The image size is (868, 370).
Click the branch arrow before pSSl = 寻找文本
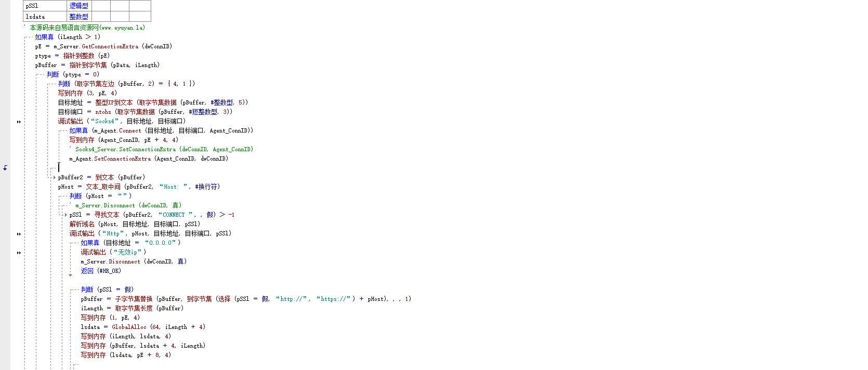coord(65,215)
